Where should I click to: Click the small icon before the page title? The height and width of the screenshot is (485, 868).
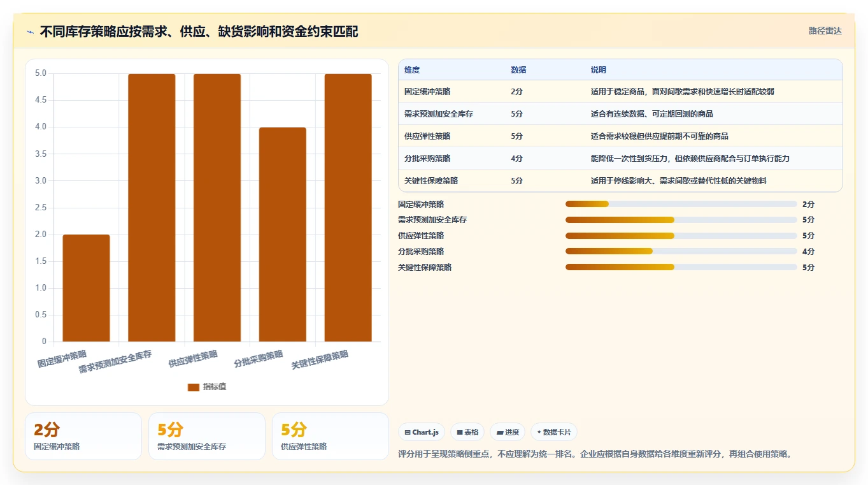(30, 32)
